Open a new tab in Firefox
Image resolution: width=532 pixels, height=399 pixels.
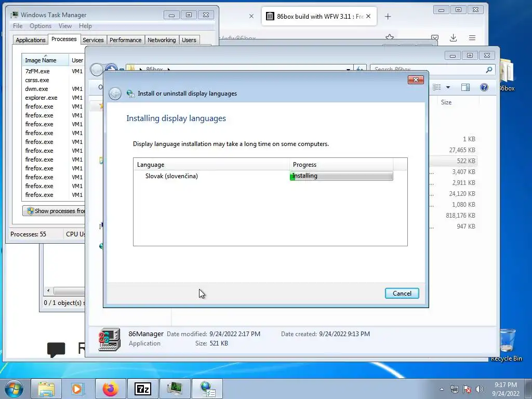tap(388, 16)
